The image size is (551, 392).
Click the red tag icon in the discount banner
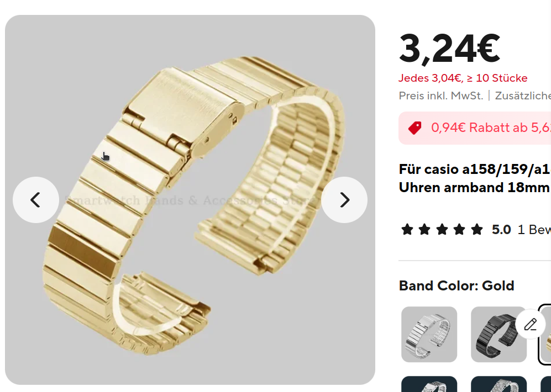pyautogui.click(x=414, y=128)
